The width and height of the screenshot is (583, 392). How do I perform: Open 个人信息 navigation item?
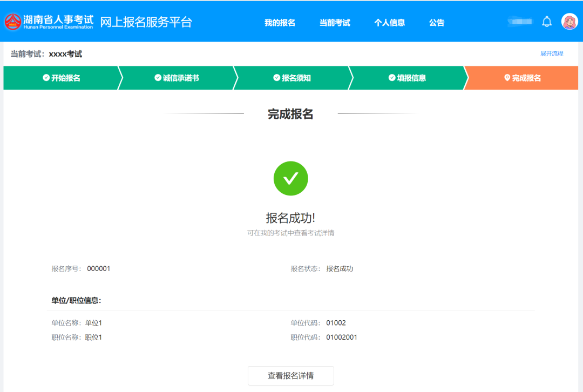(x=390, y=23)
